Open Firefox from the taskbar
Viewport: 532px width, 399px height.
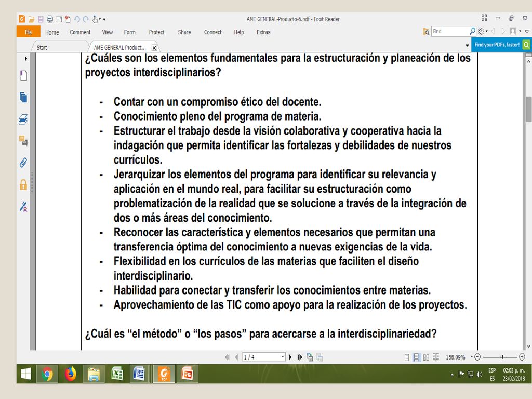[x=70, y=374]
